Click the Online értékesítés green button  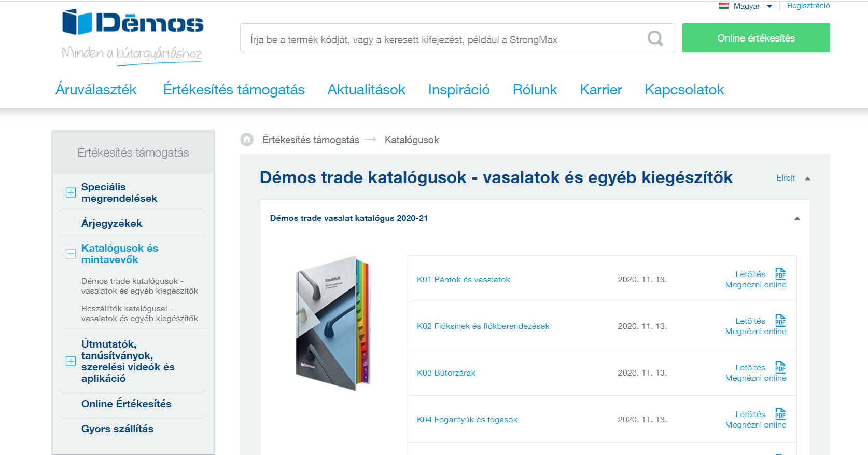(755, 38)
